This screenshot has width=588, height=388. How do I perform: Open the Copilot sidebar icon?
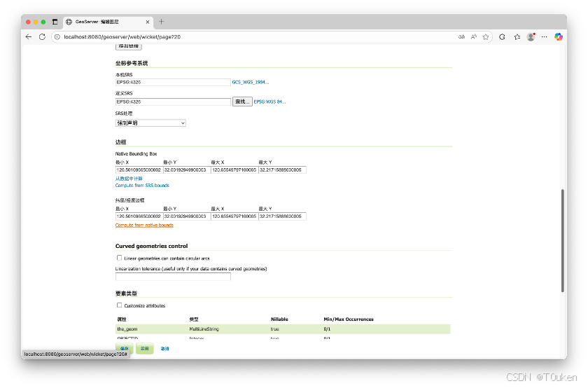pyautogui.click(x=559, y=37)
